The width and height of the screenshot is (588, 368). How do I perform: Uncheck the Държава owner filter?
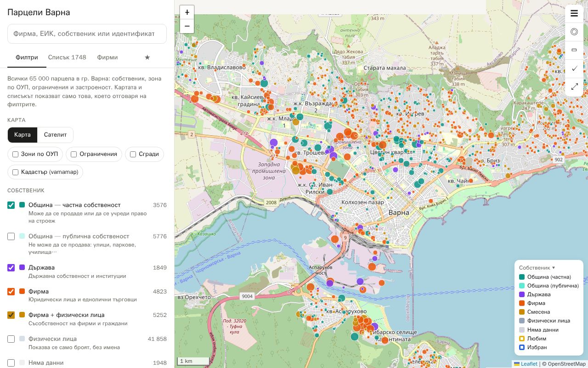11,268
